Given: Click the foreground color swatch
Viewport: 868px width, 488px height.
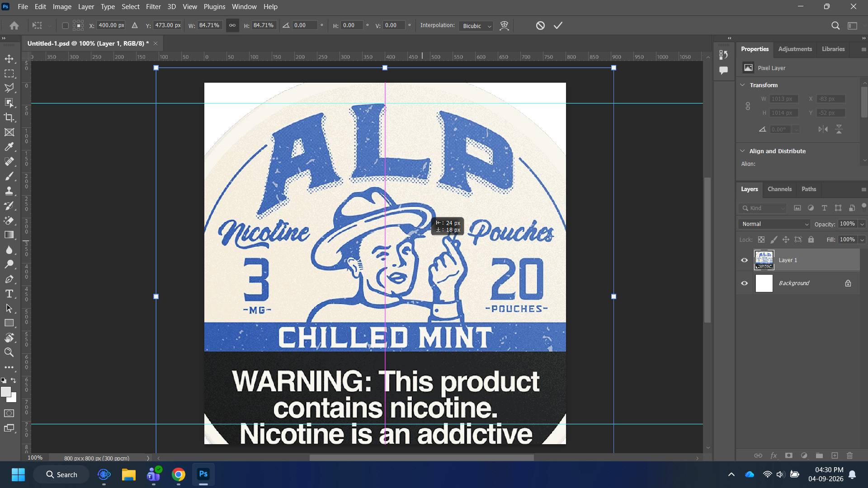Looking at the screenshot, I should tap(6, 392).
